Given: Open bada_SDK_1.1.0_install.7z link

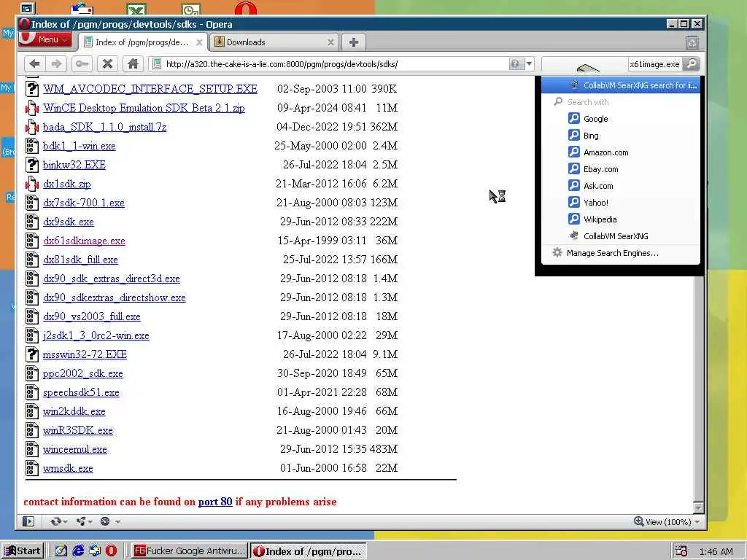Looking at the screenshot, I should (105, 127).
